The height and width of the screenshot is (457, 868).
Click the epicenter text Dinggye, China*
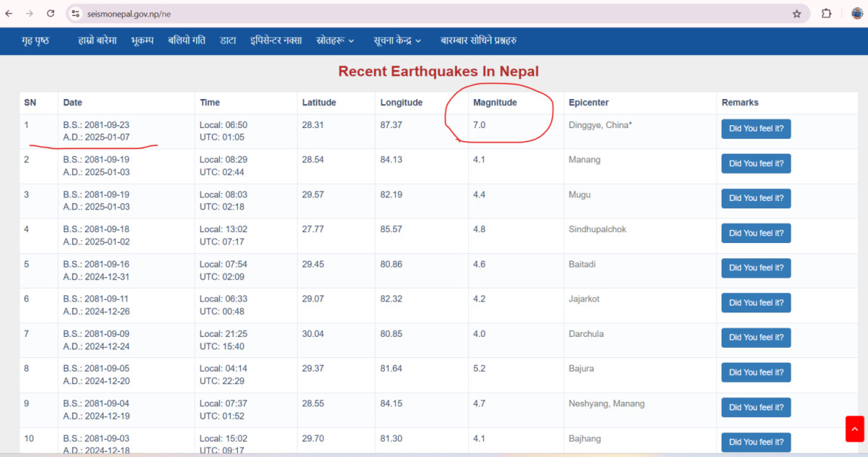(x=600, y=125)
